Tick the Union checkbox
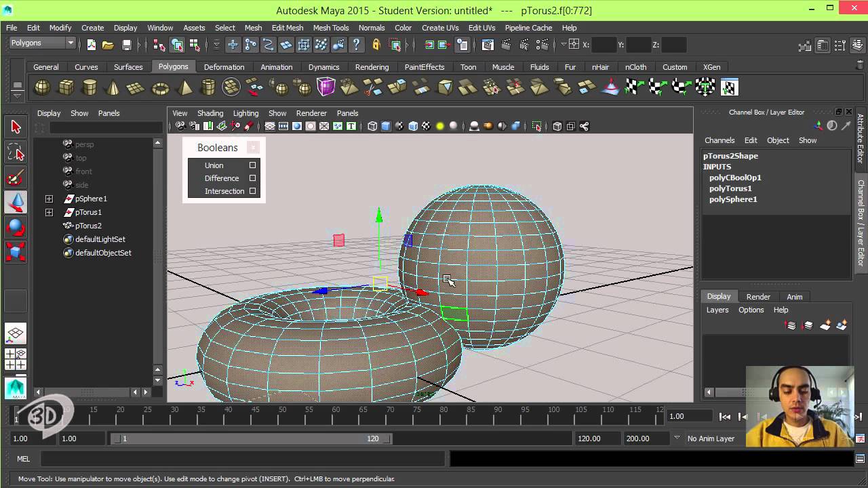The height and width of the screenshot is (488, 868). pyautogui.click(x=252, y=165)
